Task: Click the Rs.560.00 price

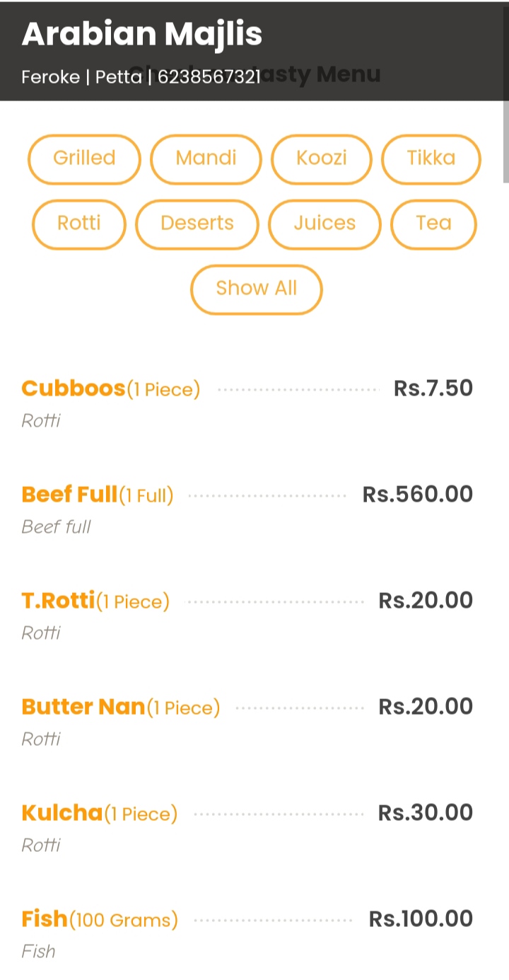Action: (417, 494)
